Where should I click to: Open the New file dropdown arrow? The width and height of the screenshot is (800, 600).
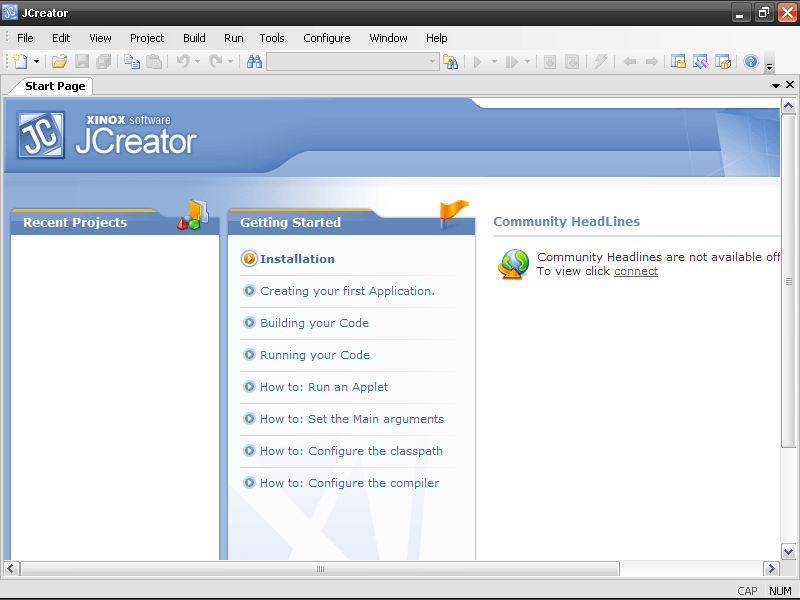pyautogui.click(x=36, y=62)
